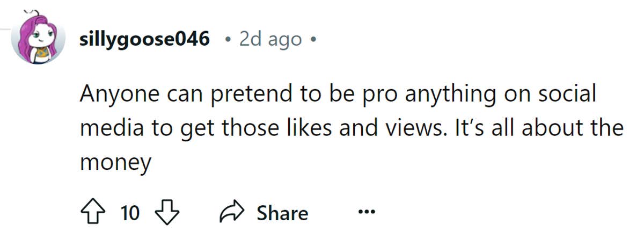Open the three-dot more options menu
644x231 pixels.
pos(367,212)
